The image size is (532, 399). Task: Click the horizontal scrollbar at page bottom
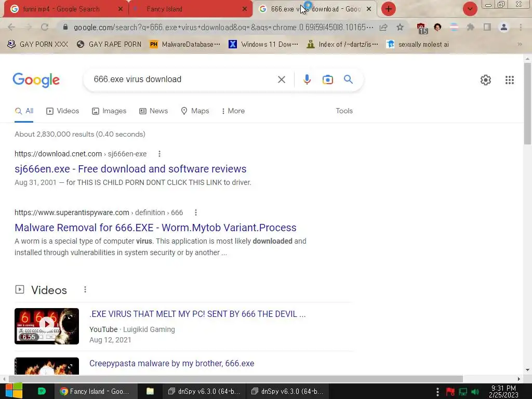[x=236, y=379]
